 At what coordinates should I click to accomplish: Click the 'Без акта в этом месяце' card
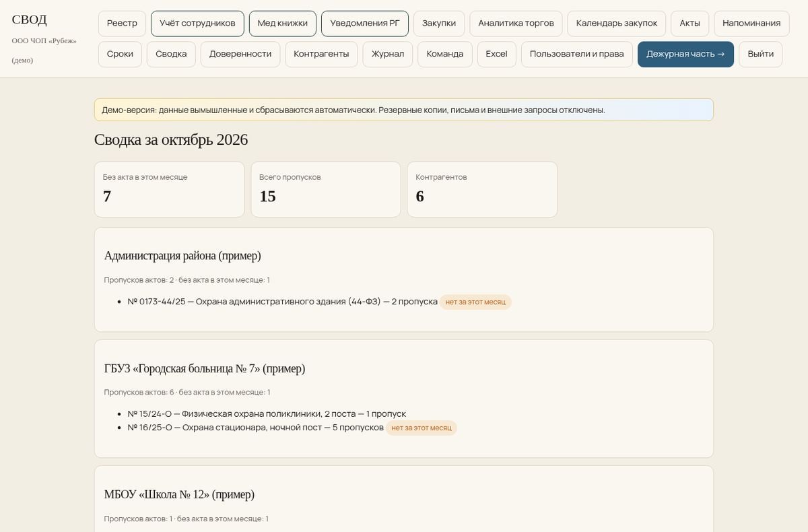(x=169, y=189)
